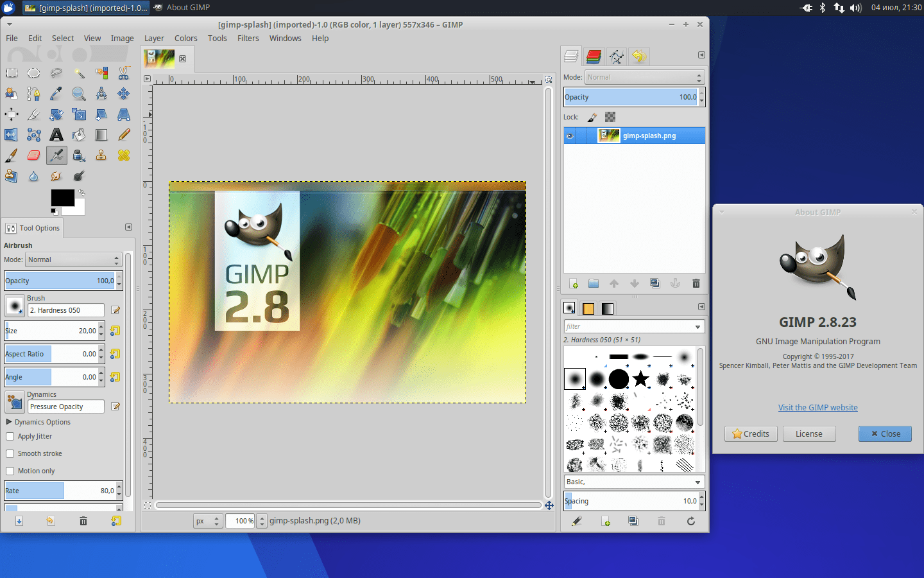The width and height of the screenshot is (924, 578).
Task: Toggle link for Size to brush default
Action: [116, 331]
